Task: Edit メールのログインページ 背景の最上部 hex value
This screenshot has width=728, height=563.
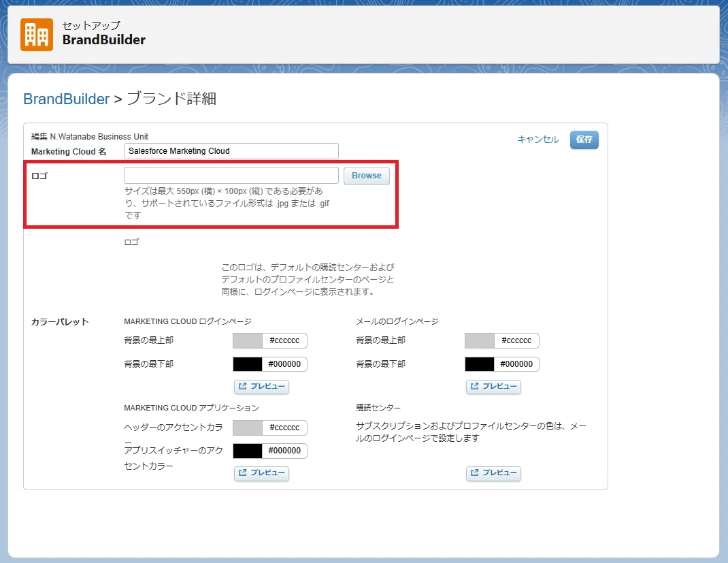Action: (x=516, y=340)
